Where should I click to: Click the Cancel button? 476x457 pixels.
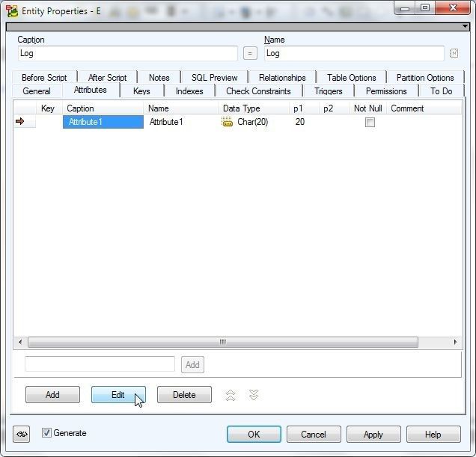tap(314, 435)
